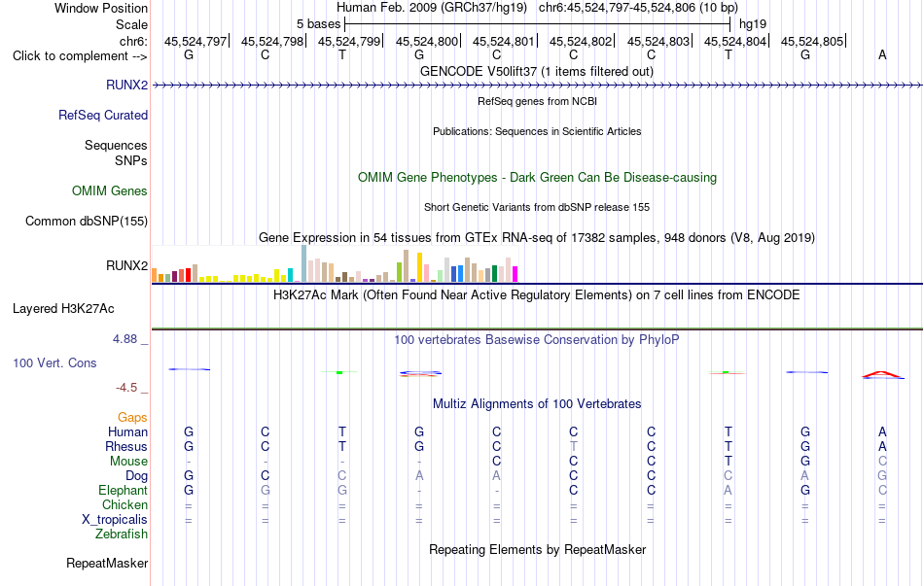Click '100 vertebrates Basewise Conservation by PhyloP' title
This screenshot has width=924, height=586.
(x=536, y=339)
